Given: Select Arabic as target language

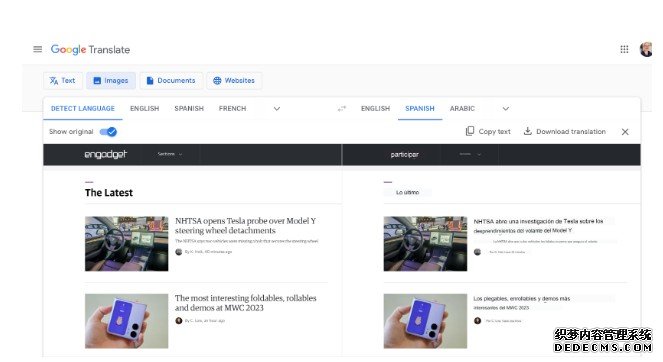Looking at the screenshot, I should (462, 109).
